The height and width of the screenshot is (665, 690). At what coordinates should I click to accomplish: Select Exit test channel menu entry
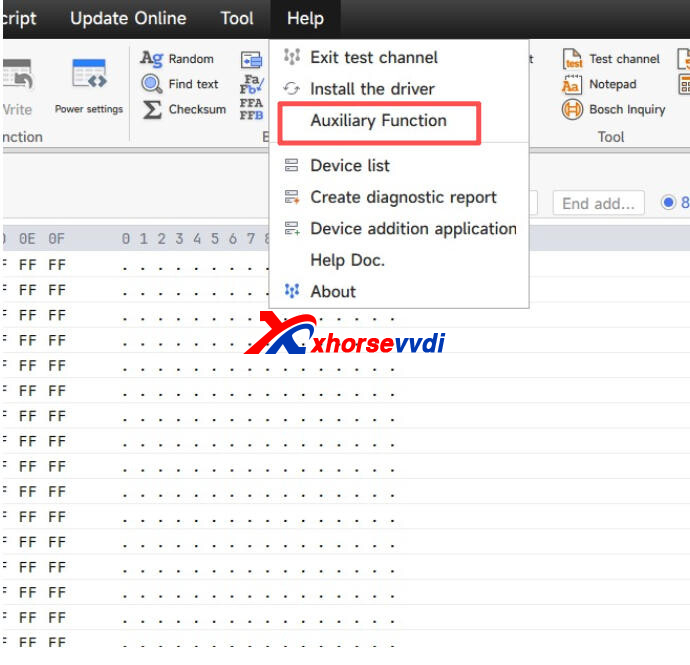tap(399, 57)
